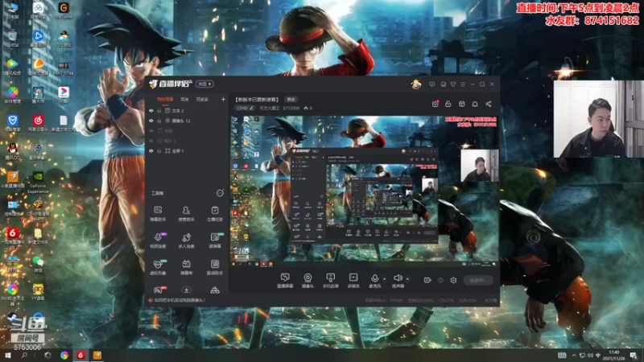
Task: Open the skin shirt icon in title bar
Action: (x=453, y=84)
